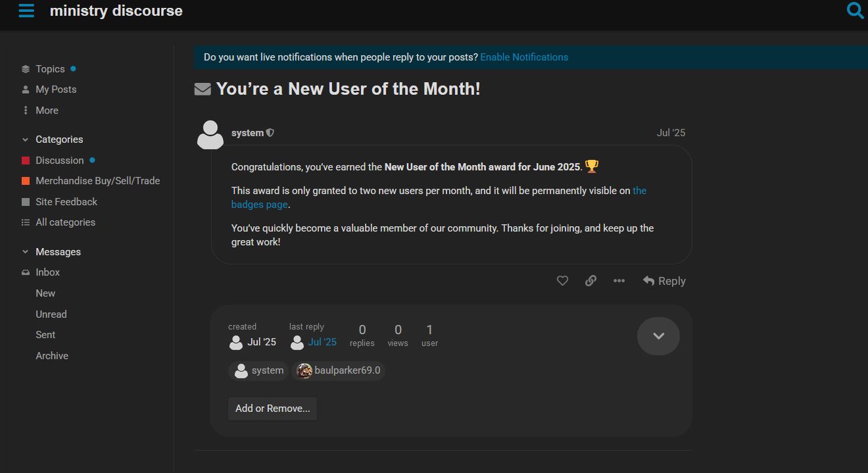
Task: Copy post link via chain icon
Action: click(591, 281)
